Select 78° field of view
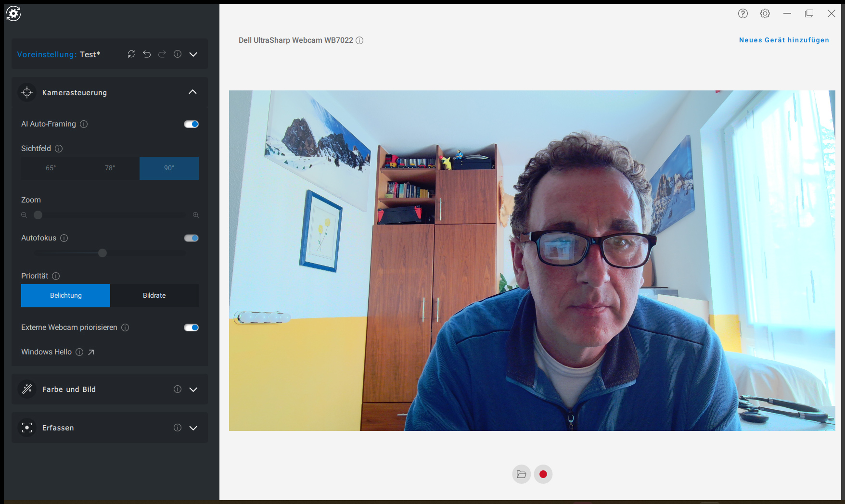Screen dimensions: 845x504 (x=110, y=168)
